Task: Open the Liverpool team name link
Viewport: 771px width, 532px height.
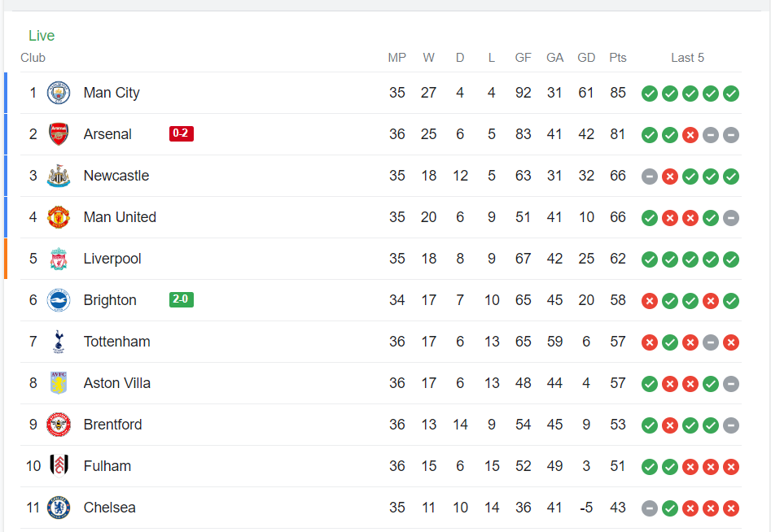Action: (112, 259)
